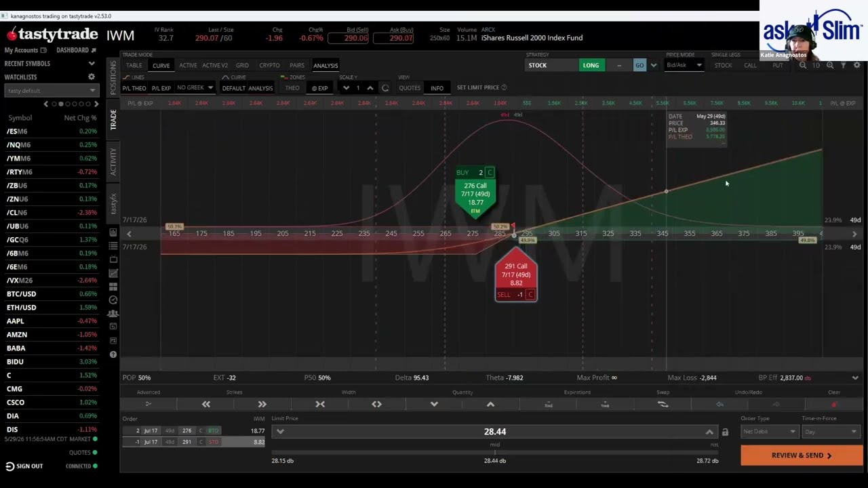
Task: Open NO GREEK dropdown
Action: pos(195,88)
